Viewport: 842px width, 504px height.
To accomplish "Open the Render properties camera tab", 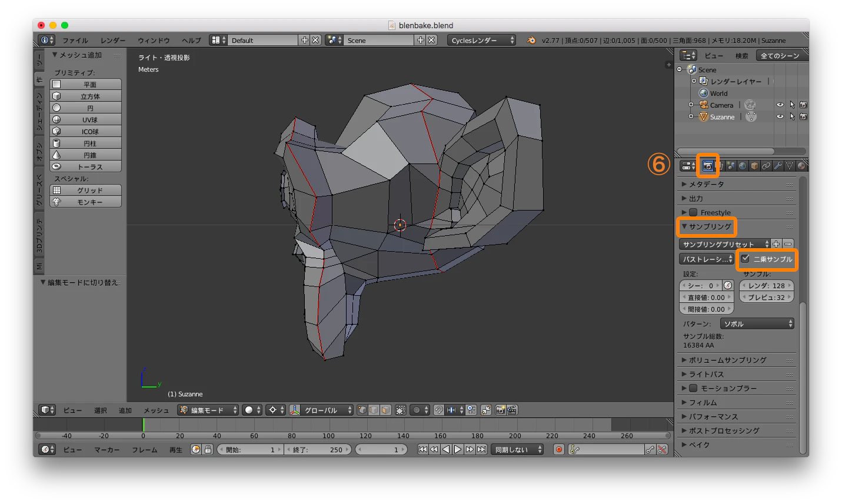I will point(707,166).
